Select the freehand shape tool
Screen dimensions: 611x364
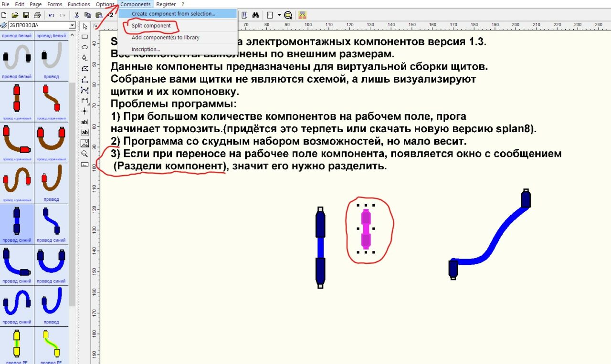coord(85,58)
